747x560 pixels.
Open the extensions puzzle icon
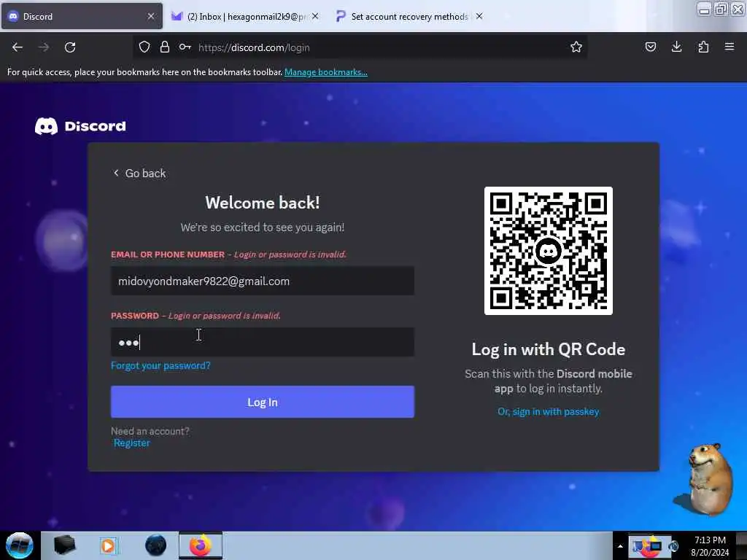[x=703, y=47]
